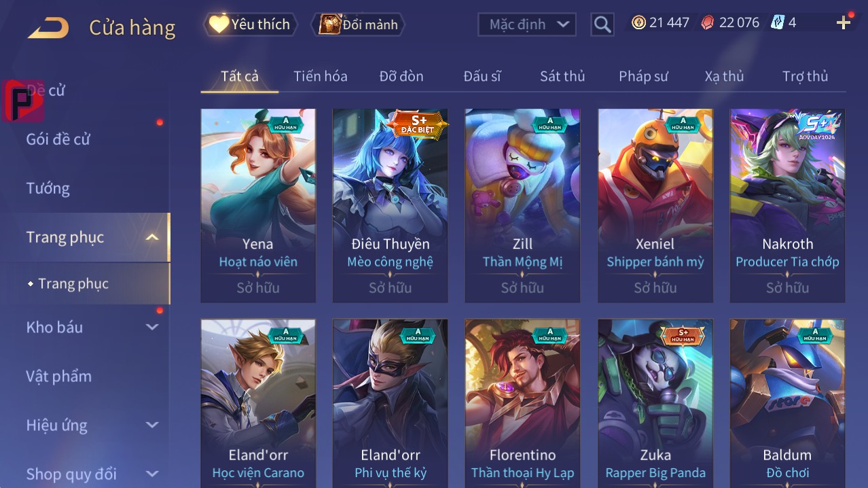Image resolution: width=868 pixels, height=488 pixels.
Task: Open Gói đề cử sidebar entry
Action: coord(58,139)
